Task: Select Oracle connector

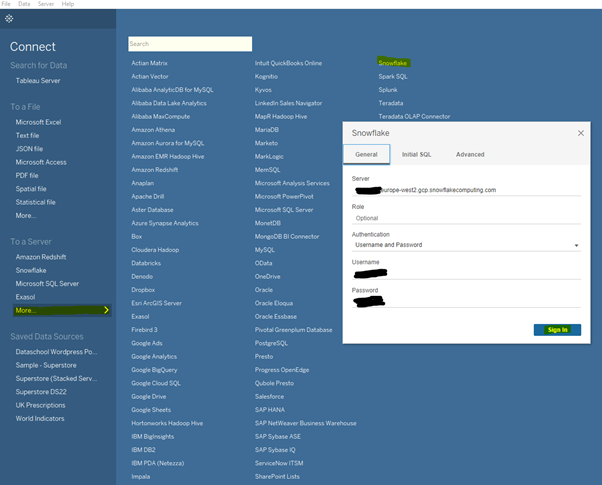Action: (264, 290)
